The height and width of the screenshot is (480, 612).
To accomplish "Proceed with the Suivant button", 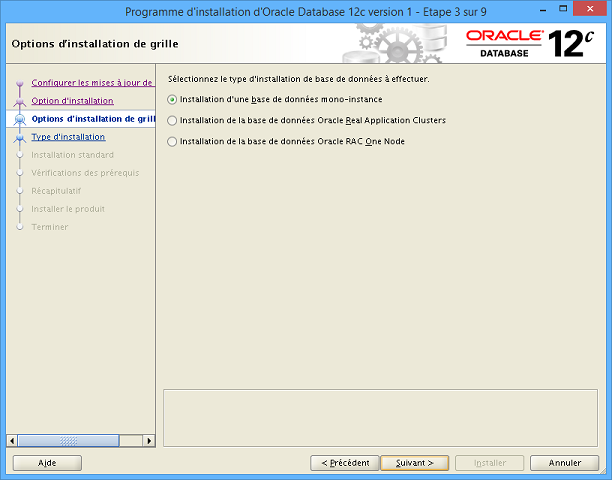I will click(x=415, y=463).
